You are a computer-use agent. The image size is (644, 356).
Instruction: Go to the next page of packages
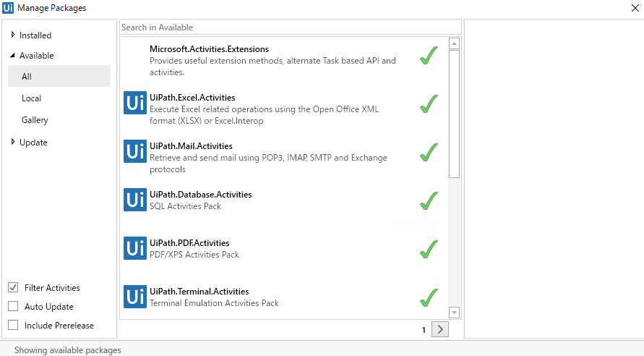coord(440,329)
